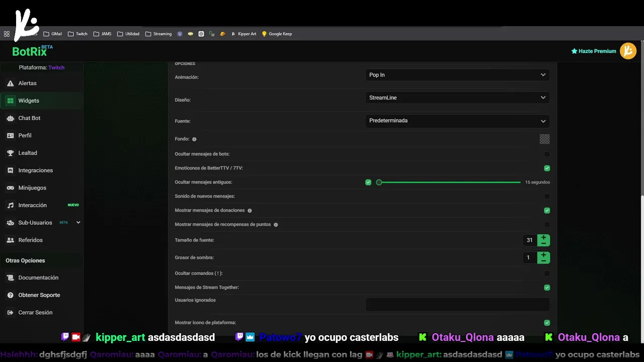Click the info icon next to Fondo
644x362 pixels.
coord(194,139)
